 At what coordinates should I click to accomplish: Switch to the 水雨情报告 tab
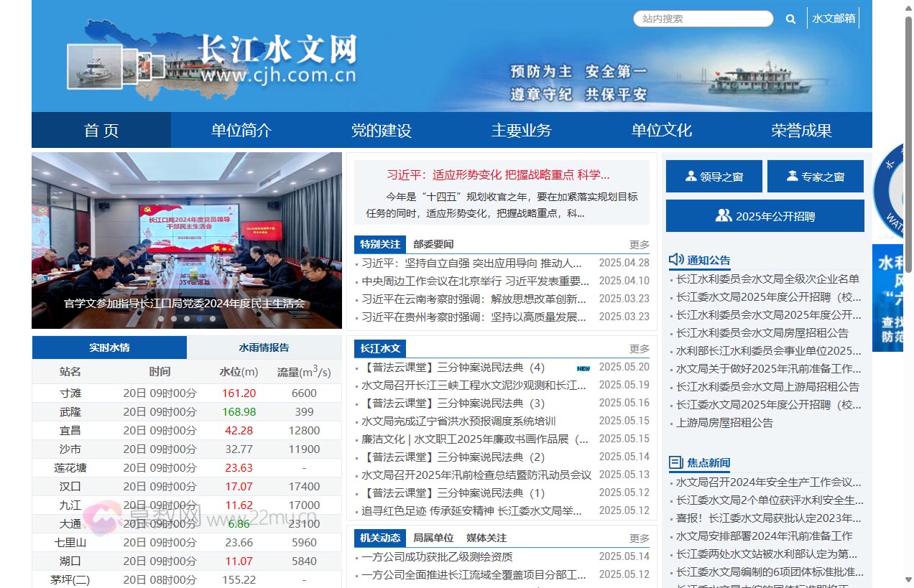[264, 347]
